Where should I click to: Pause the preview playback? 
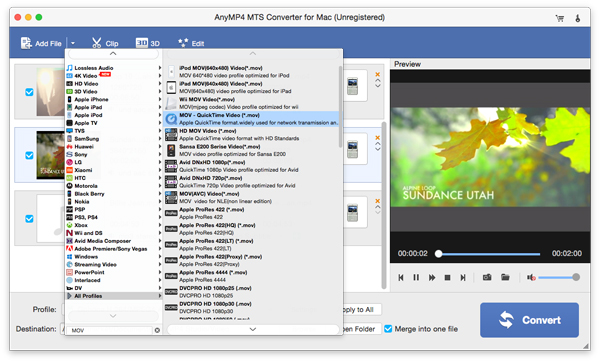coord(416,277)
